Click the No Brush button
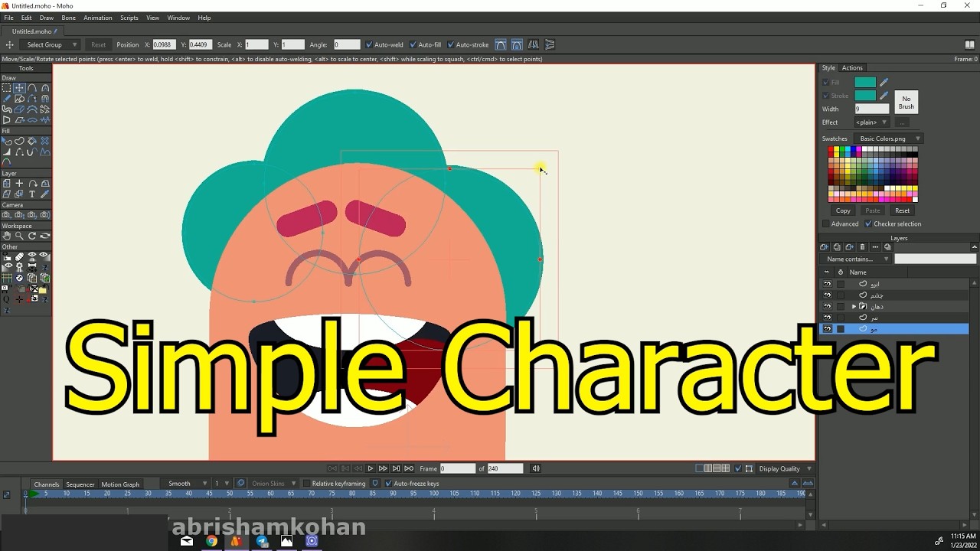Screen dimensions: 980x551 906,103
